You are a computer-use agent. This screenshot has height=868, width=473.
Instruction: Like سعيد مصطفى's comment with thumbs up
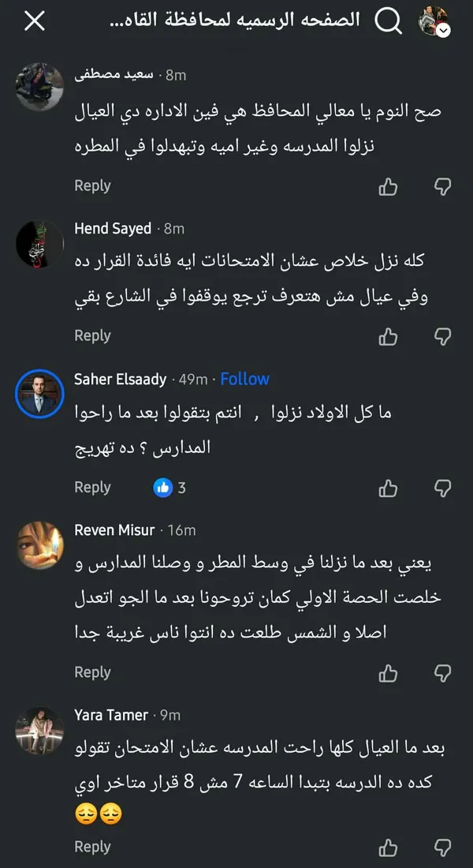(x=387, y=185)
